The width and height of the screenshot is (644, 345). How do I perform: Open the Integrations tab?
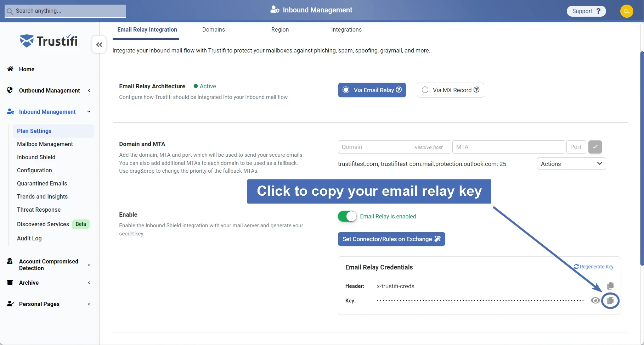pyautogui.click(x=346, y=30)
